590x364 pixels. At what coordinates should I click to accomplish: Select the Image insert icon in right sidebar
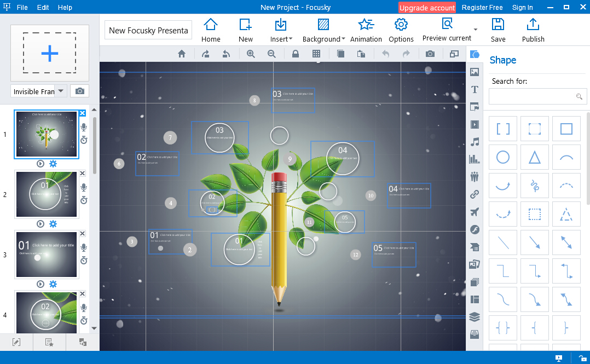[475, 72]
